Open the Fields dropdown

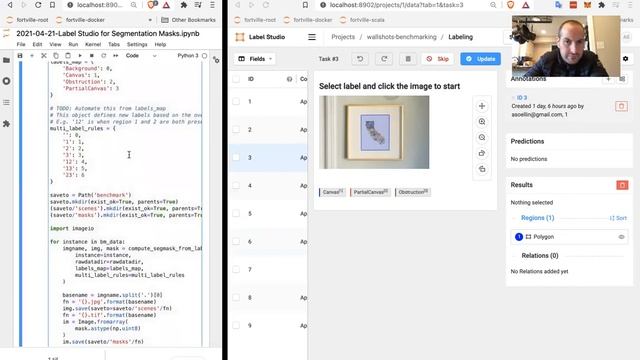click(255, 59)
